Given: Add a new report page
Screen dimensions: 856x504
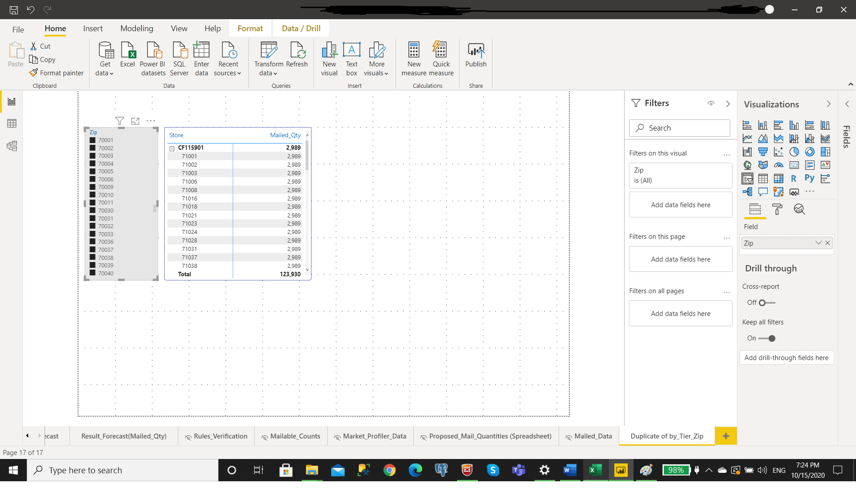Looking at the screenshot, I should (x=726, y=436).
